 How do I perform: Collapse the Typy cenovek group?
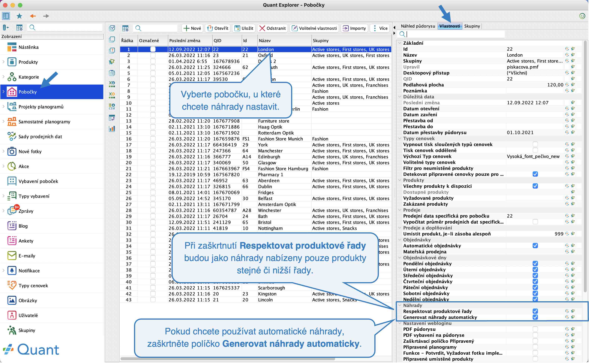coord(400,139)
